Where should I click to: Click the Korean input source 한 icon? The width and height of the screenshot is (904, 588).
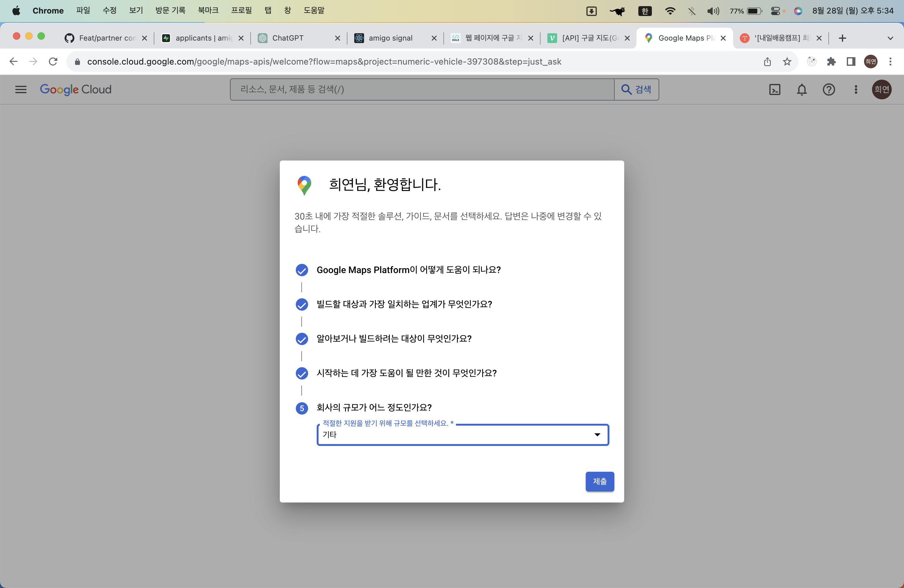point(645,11)
